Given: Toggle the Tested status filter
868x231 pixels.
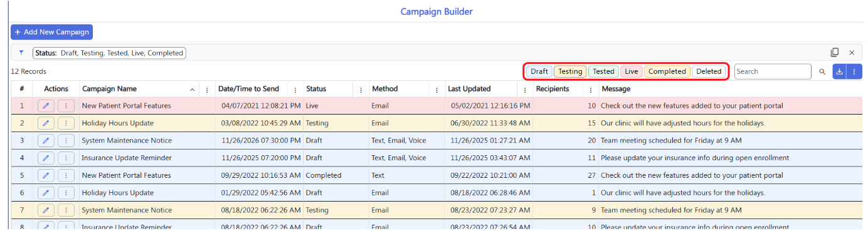Looking at the screenshot, I should 603,71.
